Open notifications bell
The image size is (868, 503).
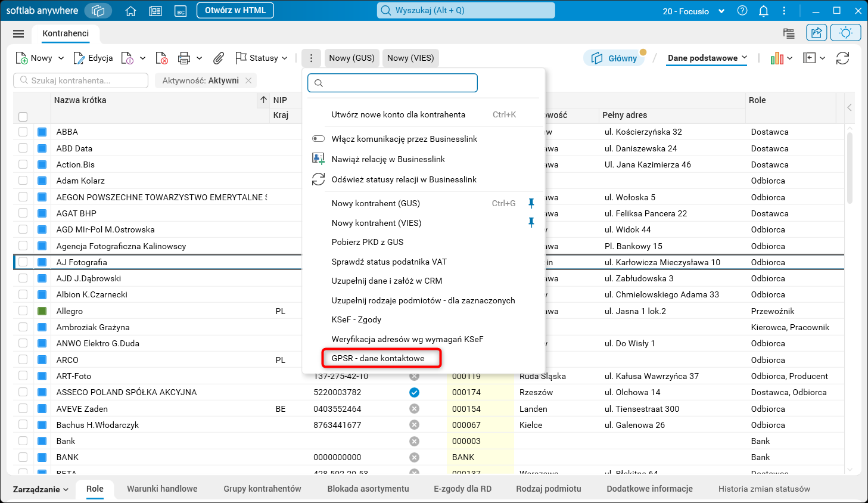(x=763, y=11)
